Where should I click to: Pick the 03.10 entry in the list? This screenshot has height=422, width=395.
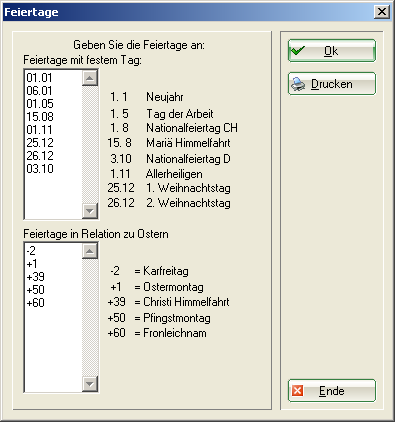click(x=53, y=169)
